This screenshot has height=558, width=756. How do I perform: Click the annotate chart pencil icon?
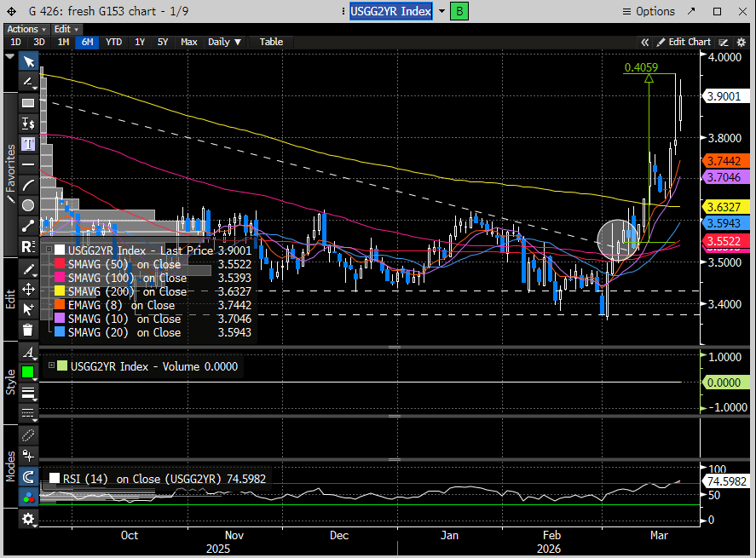point(724,43)
